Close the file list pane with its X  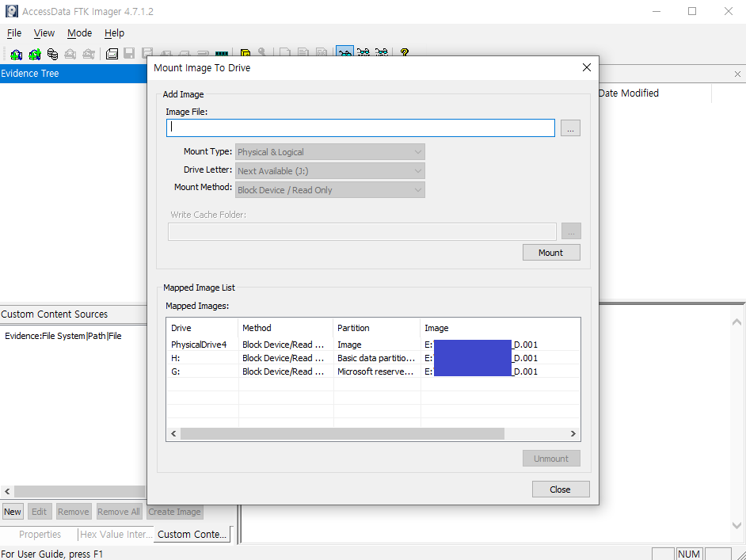click(x=737, y=74)
